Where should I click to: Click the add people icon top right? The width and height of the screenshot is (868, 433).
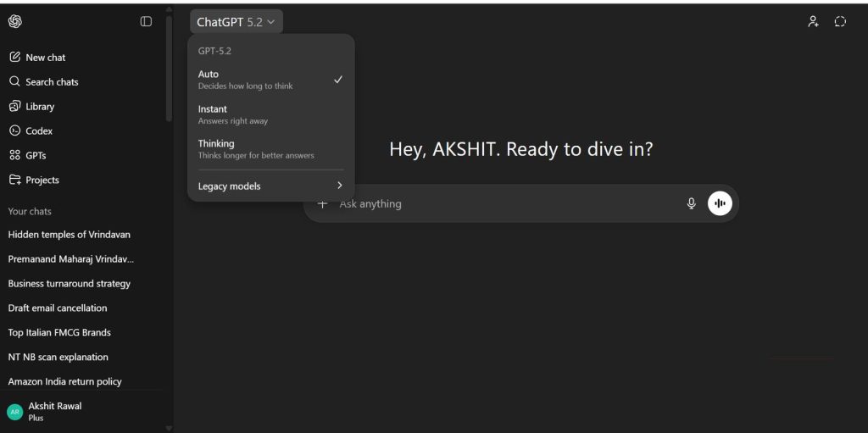click(813, 21)
